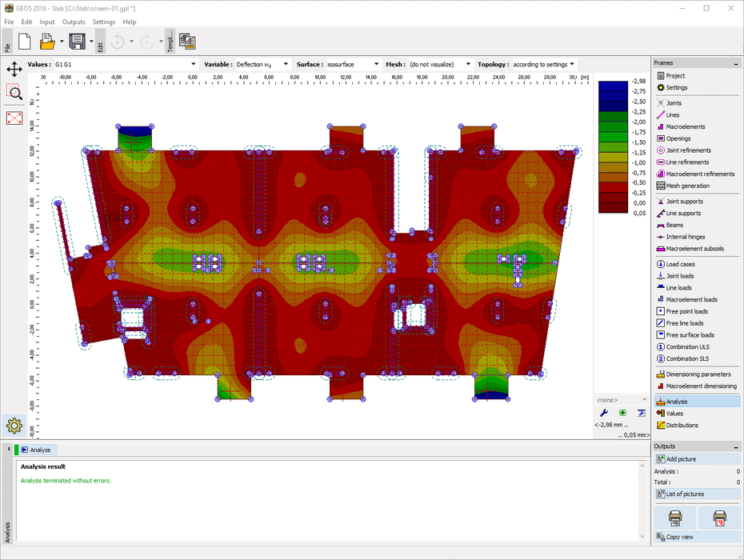Viewport: 744px width, 560px height.
Task: Click the Save file floppy icon
Action: (77, 42)
